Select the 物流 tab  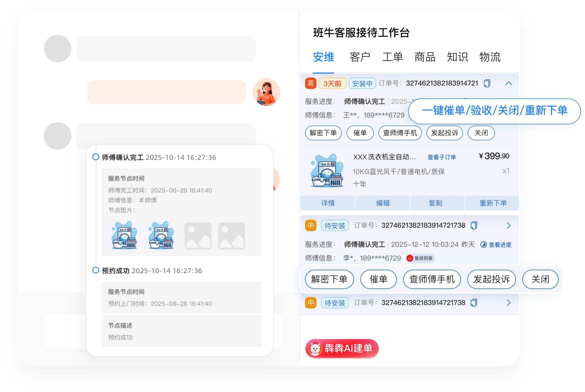pos(490,57)
